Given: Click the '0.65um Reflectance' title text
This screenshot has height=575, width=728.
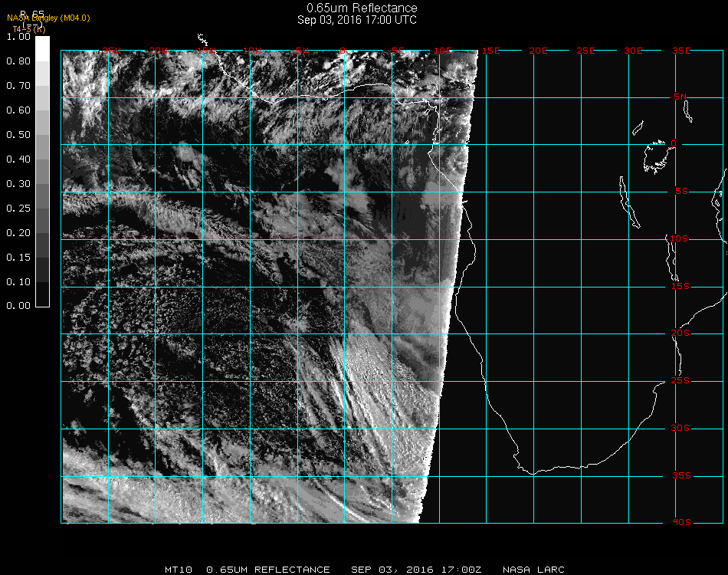Looking at the screenshot, I should pyautogui.click(x=362, y=8).
